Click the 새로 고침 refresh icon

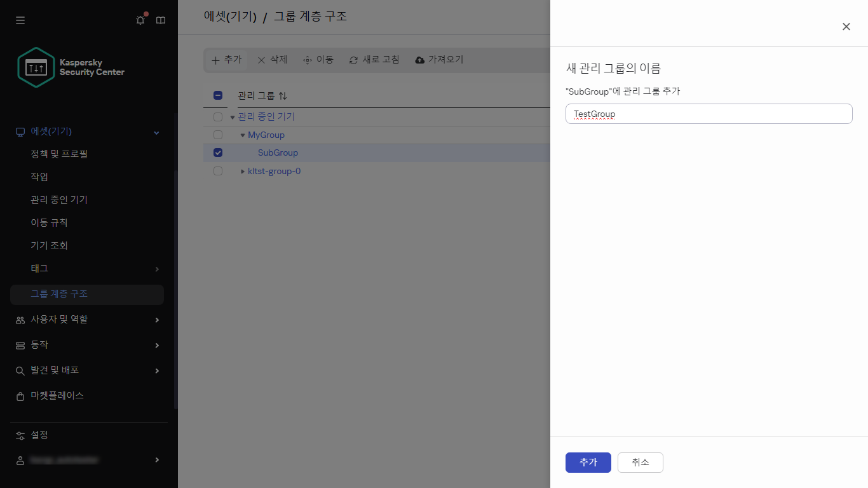pos(353,59)
